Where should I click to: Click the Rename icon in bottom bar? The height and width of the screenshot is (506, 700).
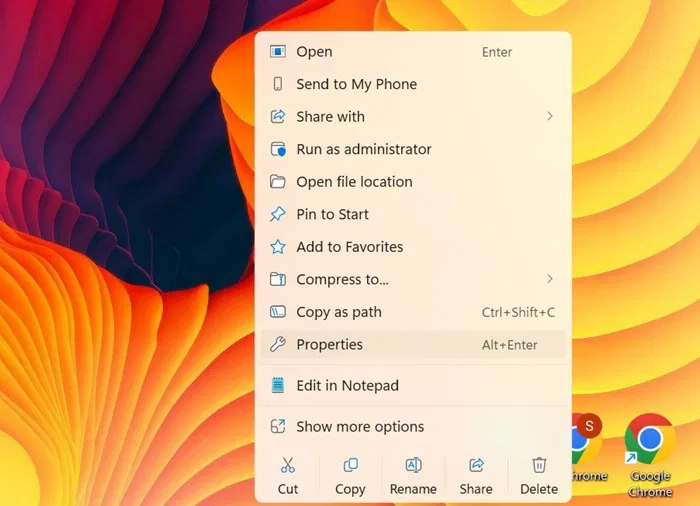pos(413,465)
